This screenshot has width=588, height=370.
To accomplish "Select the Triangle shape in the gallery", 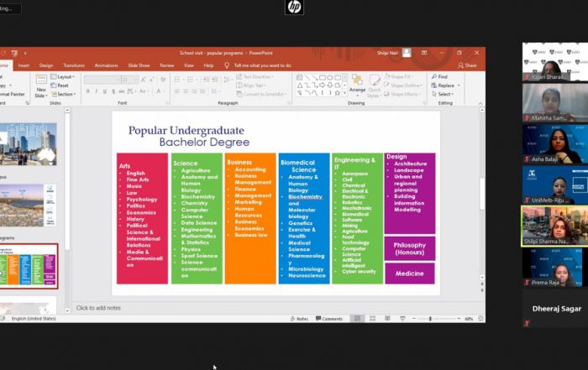I will [x=300, y=86].
